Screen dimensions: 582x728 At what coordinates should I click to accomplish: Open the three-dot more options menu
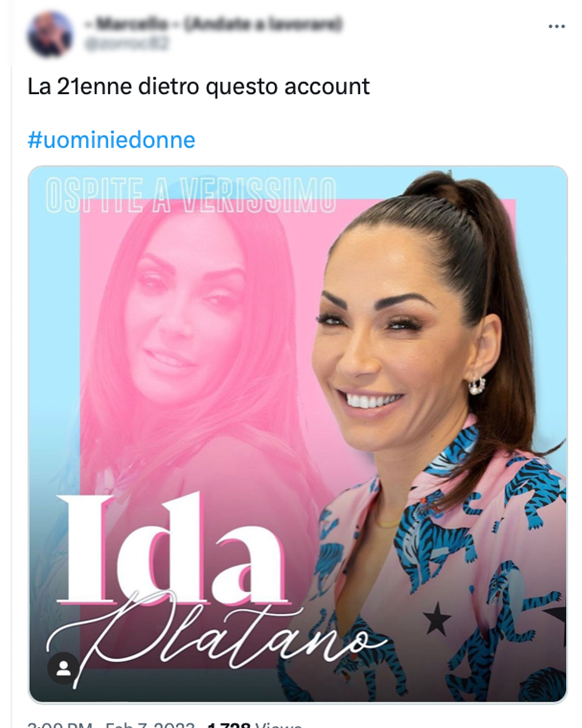coord(556,26)
